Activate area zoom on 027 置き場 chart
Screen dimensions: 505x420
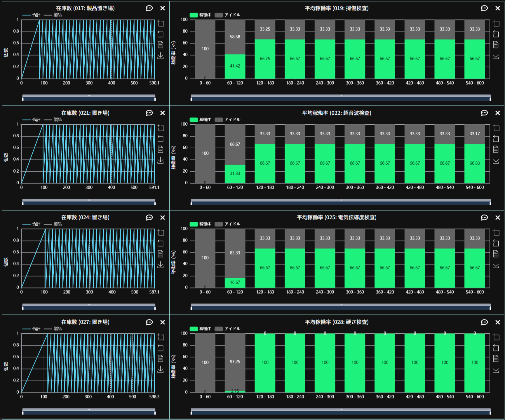[161, 337]
